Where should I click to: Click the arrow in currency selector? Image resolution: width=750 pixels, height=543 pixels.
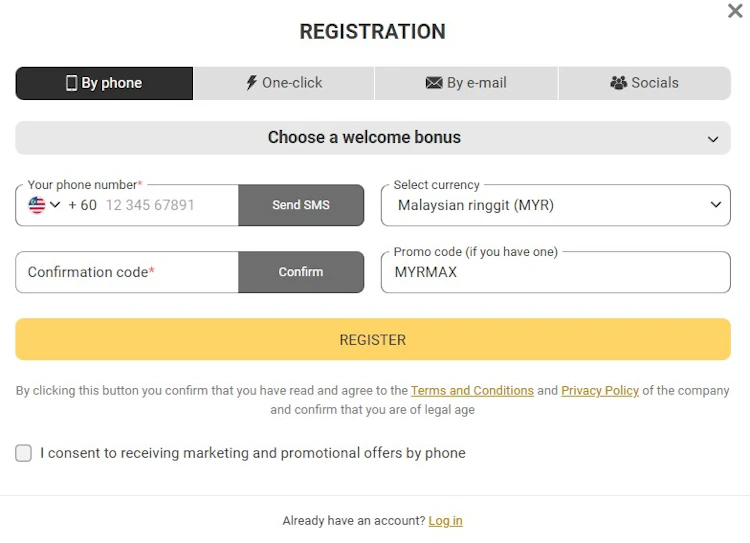click(x=716, y=205)
